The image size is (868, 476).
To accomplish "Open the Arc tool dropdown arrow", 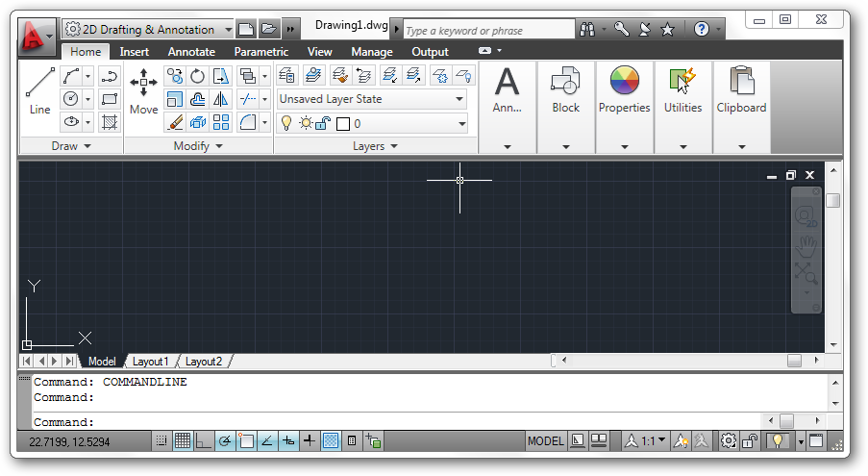I will point(88,76).
